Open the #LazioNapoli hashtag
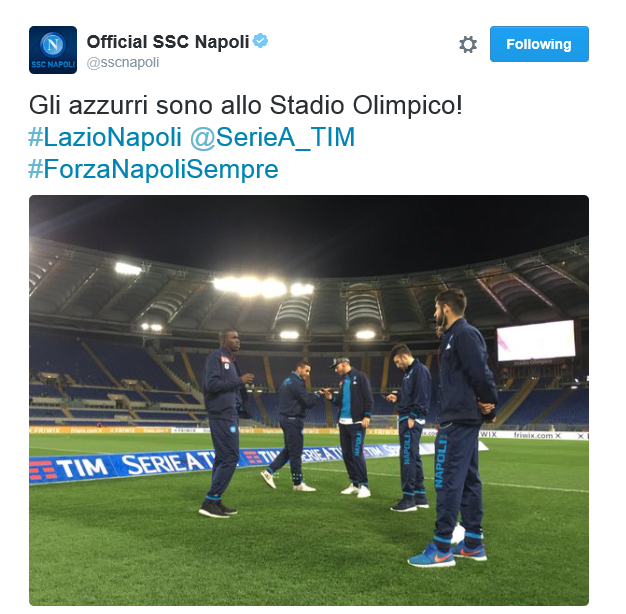Screen dimensions: 626x614 (x=105, y=137)
